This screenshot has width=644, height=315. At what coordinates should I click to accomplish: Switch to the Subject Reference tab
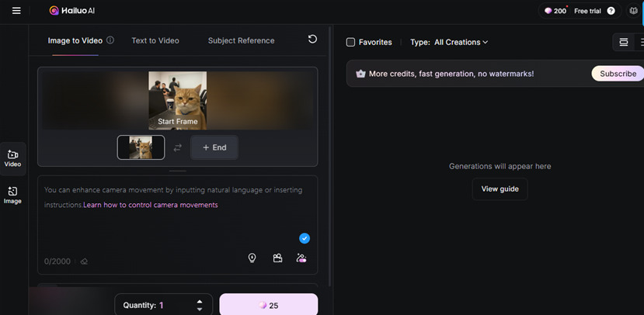coord(241,40)
